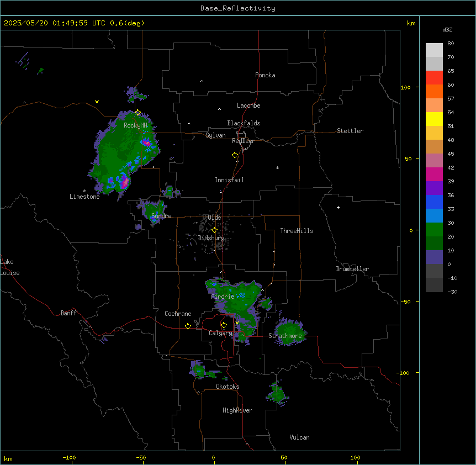This screenshot has width=476, height=465.
Task: Click the HighRiver label
Action: tap(237, 410)
